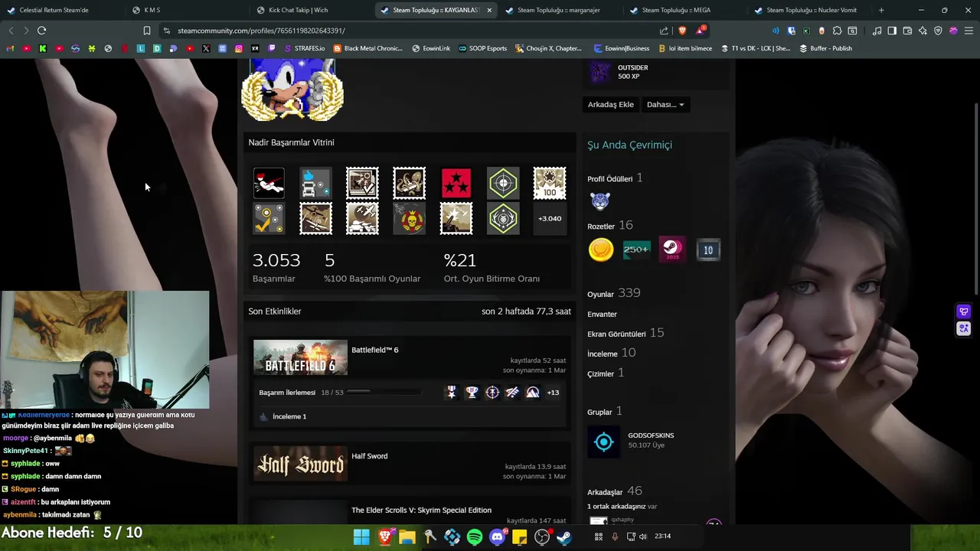The width and height of the screenshot is (980, 551).
Task: Open the GODSOFSKINS group avatar
Action: pos(604,442)
